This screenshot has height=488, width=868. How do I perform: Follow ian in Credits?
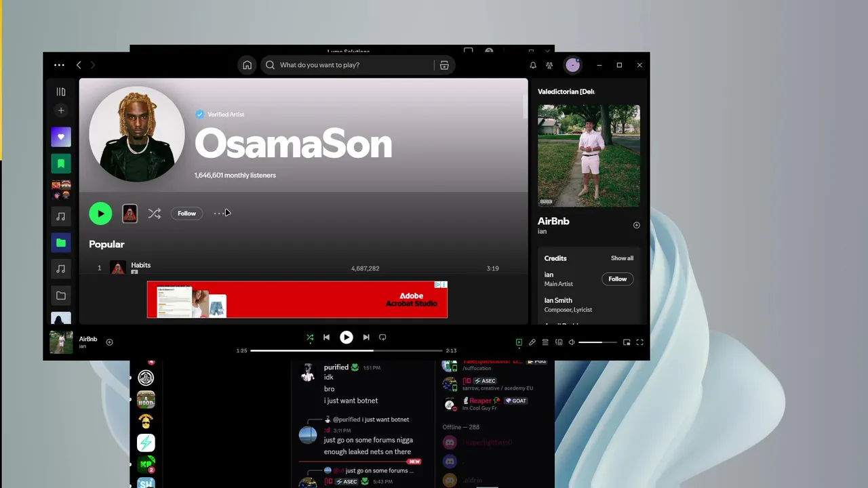[x=617, y=279]
